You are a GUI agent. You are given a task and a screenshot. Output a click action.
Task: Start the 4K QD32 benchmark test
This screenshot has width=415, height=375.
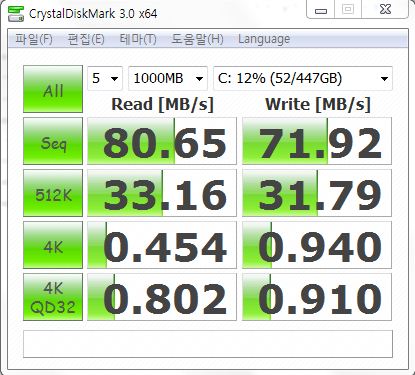coord(53,297)
